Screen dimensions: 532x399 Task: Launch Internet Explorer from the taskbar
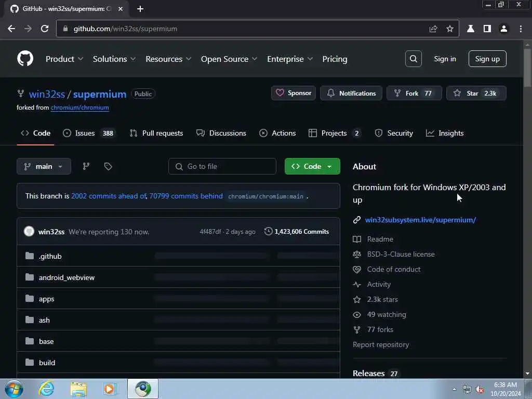click(x=46, y=389)
